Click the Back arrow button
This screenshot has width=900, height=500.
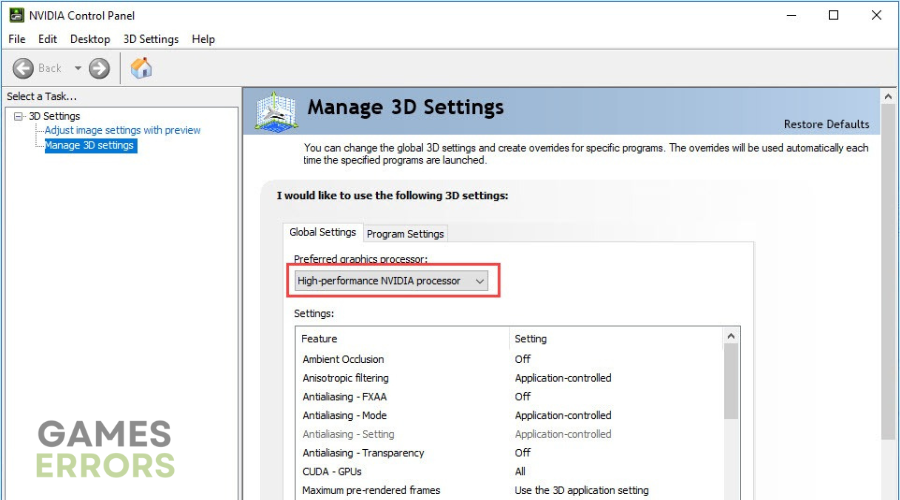[24, 68]
